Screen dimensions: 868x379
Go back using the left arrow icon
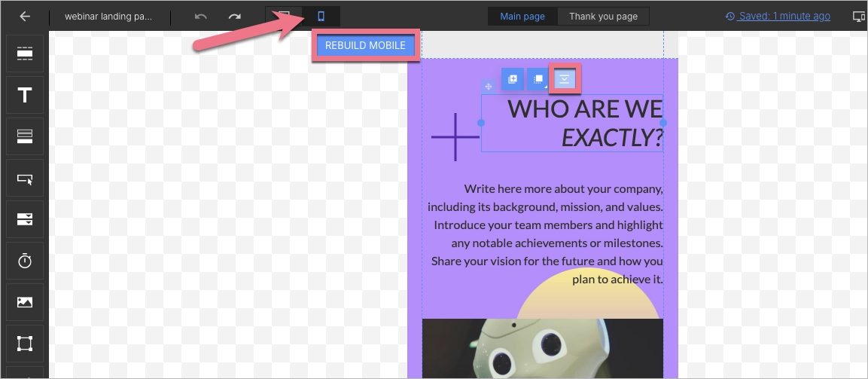25,16
